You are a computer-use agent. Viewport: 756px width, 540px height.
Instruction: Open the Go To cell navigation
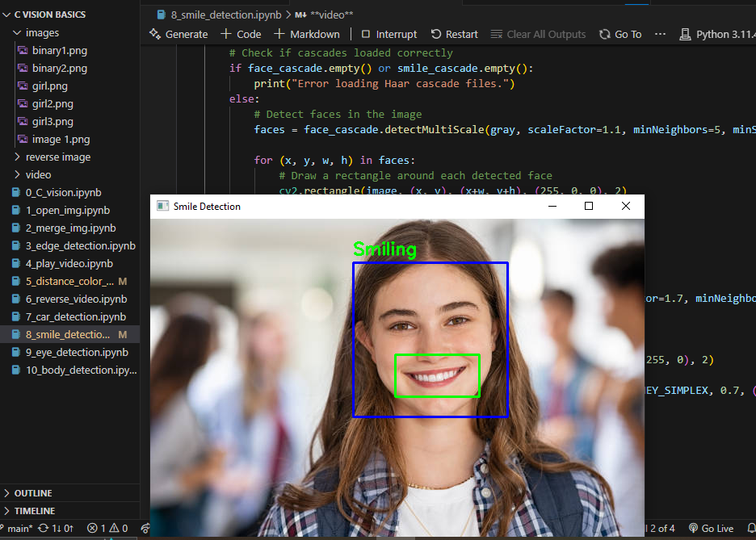tap(619, 34)
